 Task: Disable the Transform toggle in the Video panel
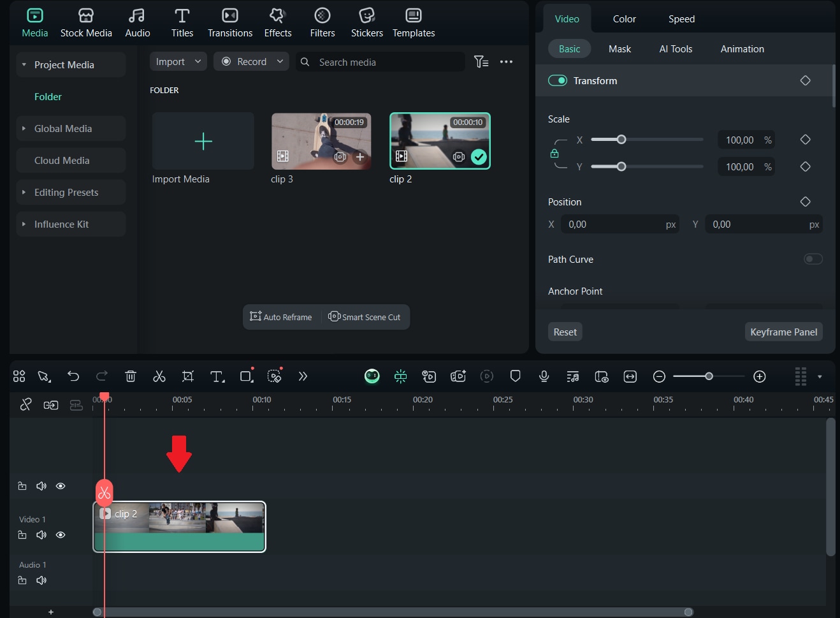(x=558, y=80)
